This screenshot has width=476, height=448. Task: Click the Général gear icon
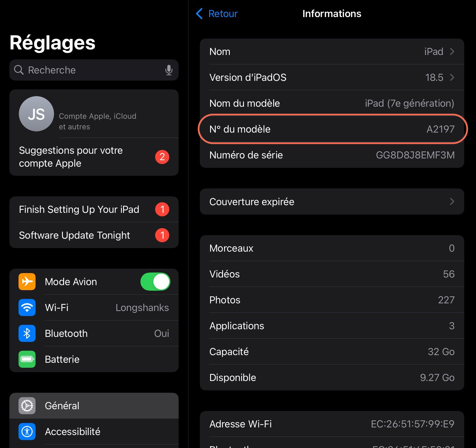(27, 406)
